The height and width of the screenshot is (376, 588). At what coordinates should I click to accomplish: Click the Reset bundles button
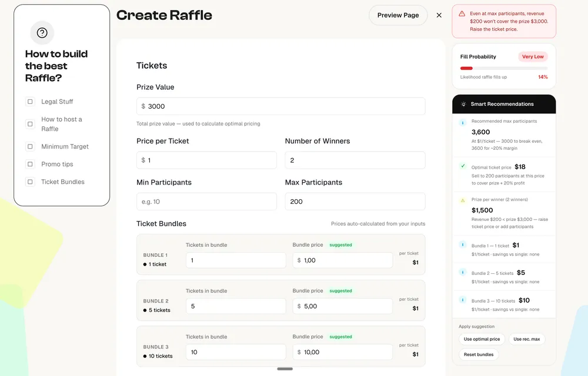[x=478, y=354]
